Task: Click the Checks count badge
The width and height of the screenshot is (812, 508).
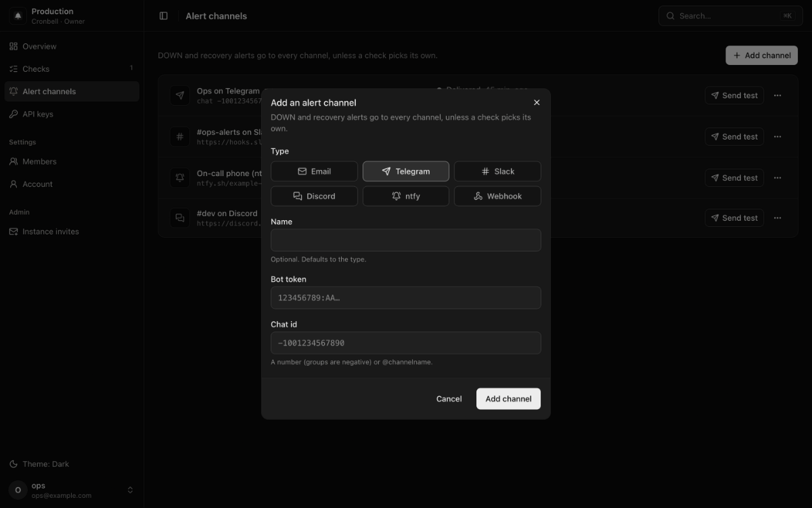Action: coord(131,68)
